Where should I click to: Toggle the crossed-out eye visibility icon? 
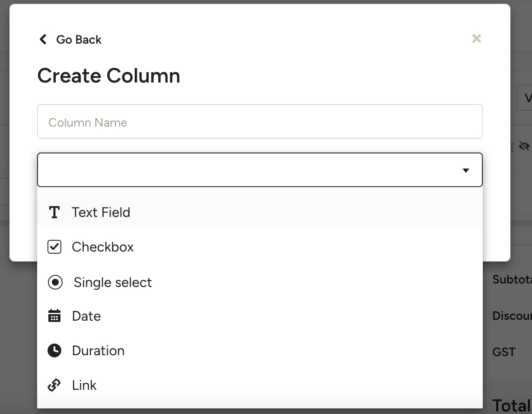524,146
